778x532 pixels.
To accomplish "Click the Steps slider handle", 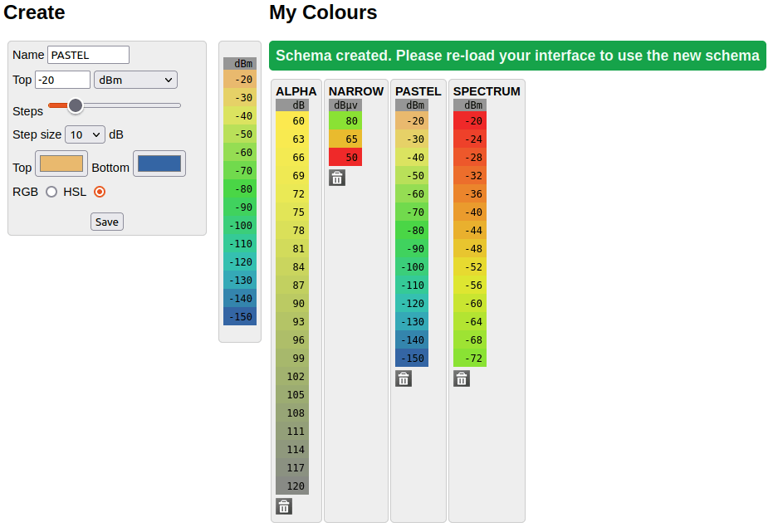I will [76, 105].
